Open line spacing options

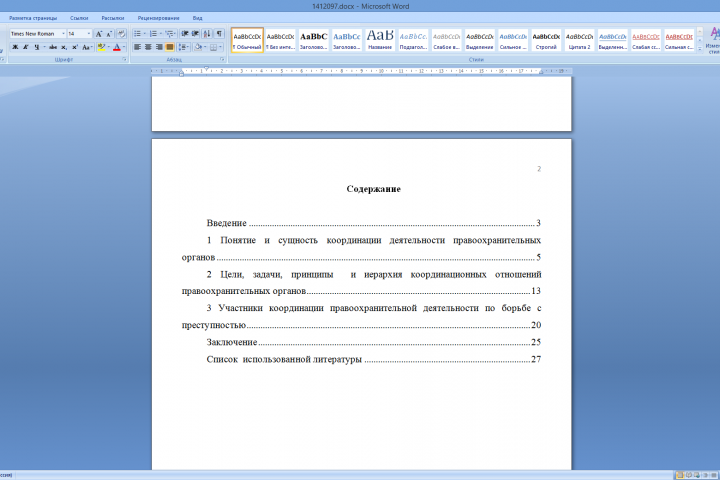pyautogui.click(x=183, y=47)
